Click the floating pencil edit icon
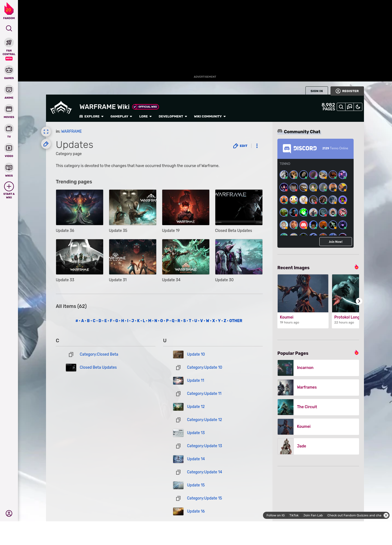 (46, 144)
